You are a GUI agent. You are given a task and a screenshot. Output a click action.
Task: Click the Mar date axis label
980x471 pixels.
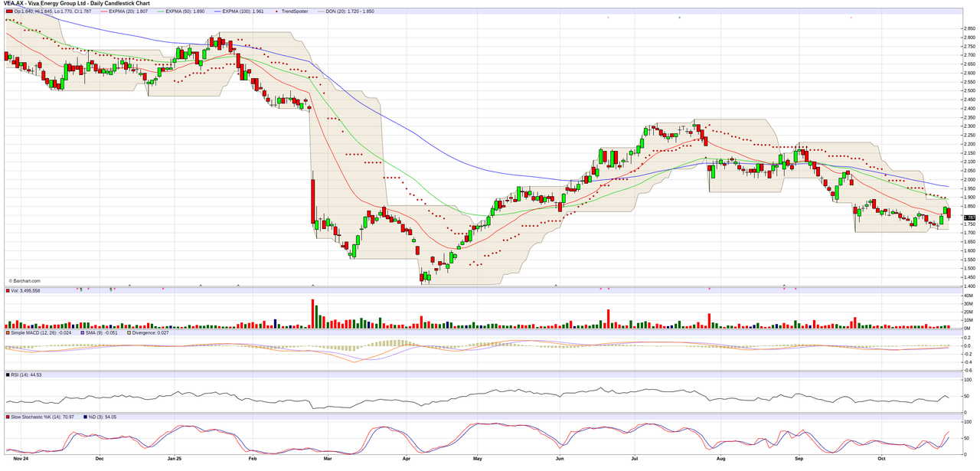[x=327, y=460]
